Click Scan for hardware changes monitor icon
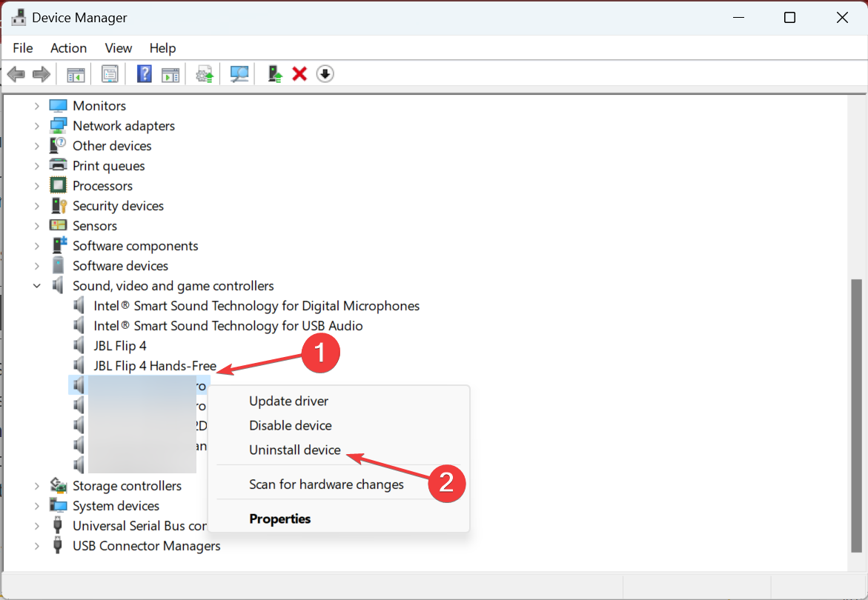 [x=239, y=74]
